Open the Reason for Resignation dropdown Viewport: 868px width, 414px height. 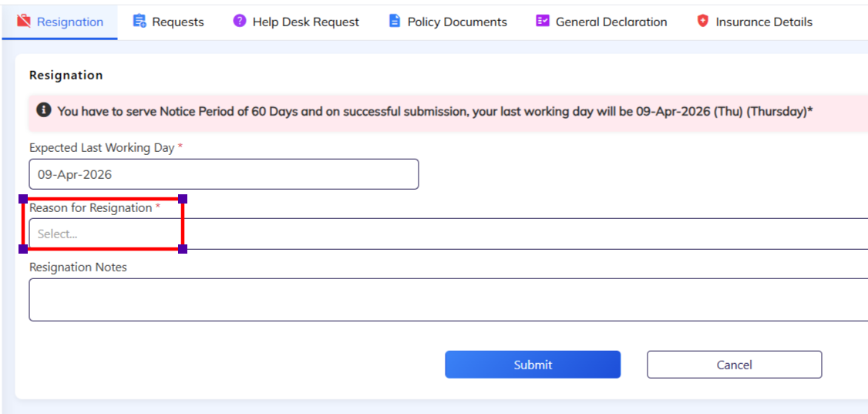[x=447, y=234]
